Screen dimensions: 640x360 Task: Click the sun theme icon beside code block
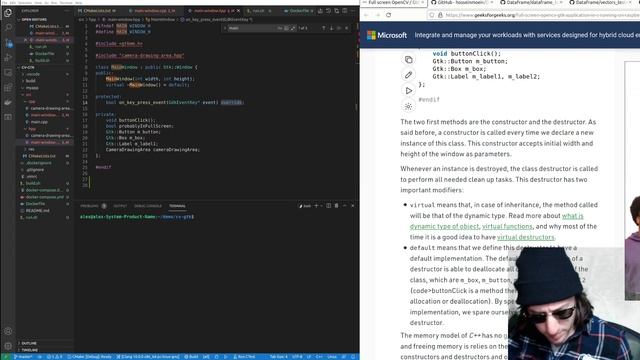click(x=408, y=107)
